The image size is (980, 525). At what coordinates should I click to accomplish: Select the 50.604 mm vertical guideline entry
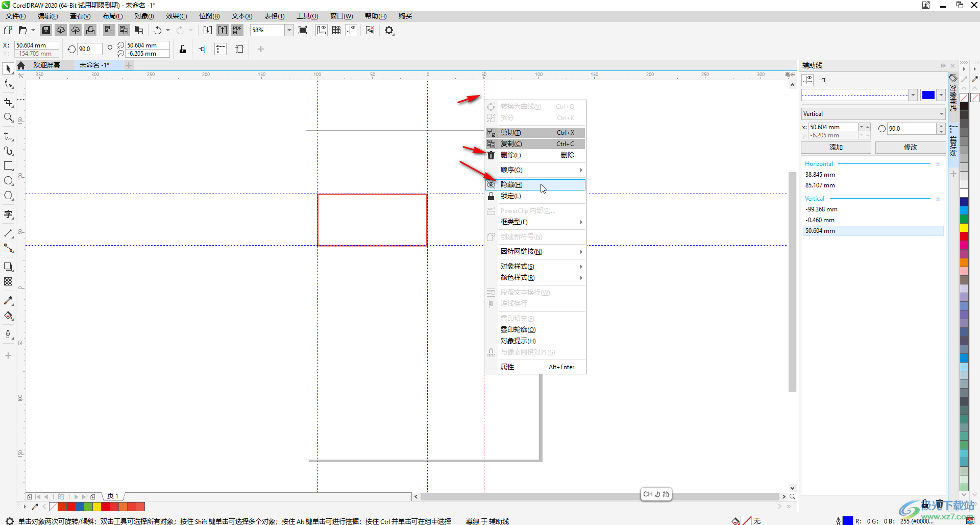(873, 231)
